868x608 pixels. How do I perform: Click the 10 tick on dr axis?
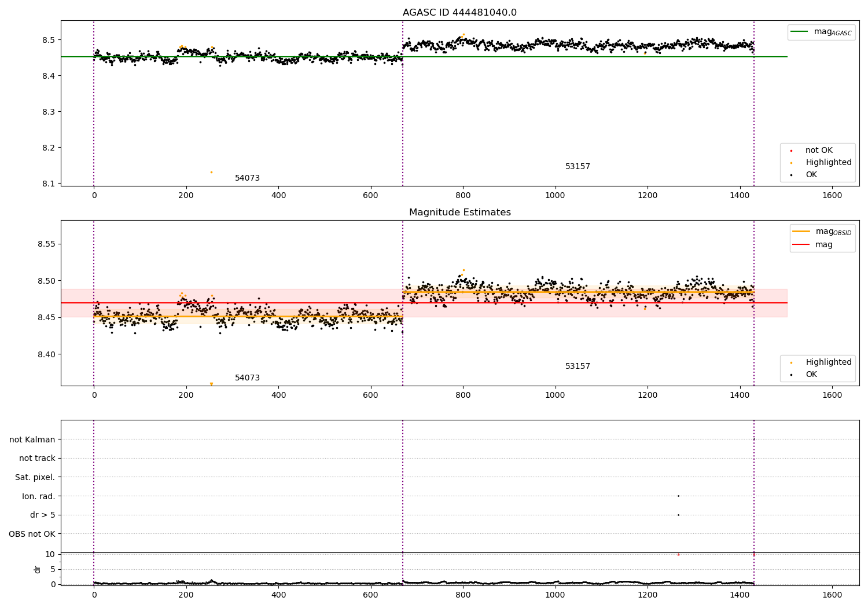(50, 554)
